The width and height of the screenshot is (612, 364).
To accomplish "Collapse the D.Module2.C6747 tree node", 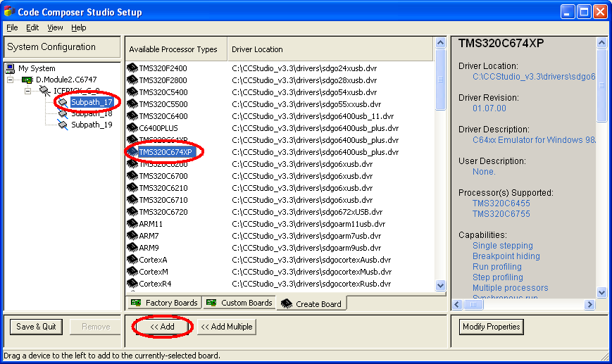I will (x=11, y=80).
